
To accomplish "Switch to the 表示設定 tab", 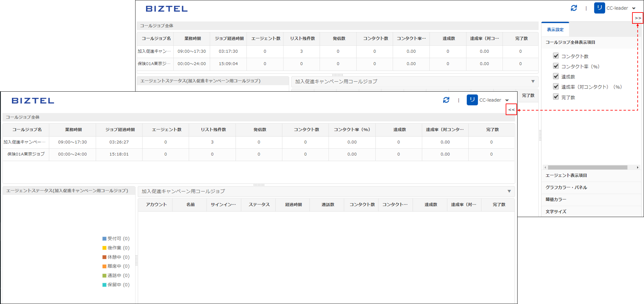I will click(555, 30).
